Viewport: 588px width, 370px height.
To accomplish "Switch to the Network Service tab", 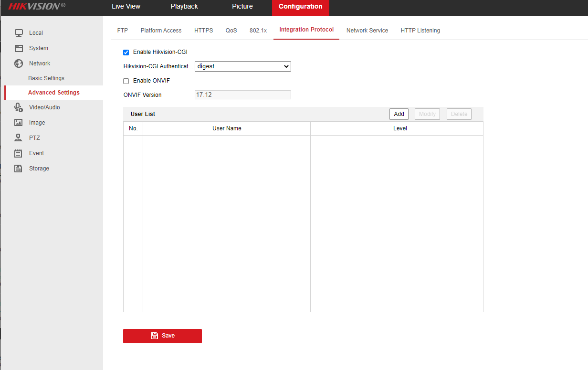I will pyautogui.click(x=367, y=31).
